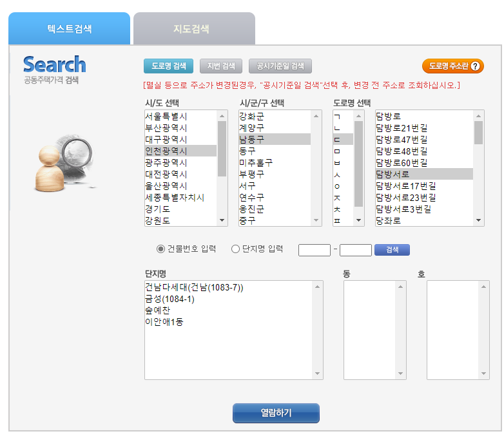
Task: Choose 광주광역시 in the 시/도 list
Action: click(180, 162)
